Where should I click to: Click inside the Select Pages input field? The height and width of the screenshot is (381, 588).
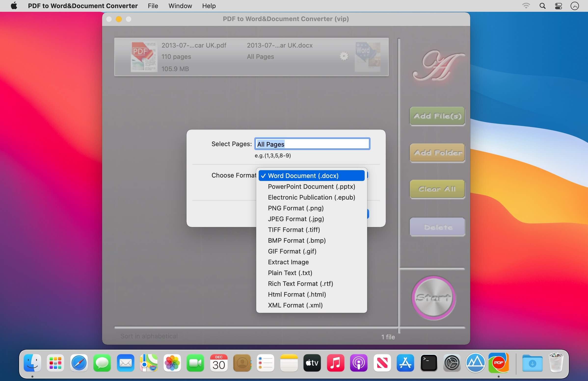(x=312, y=144)
